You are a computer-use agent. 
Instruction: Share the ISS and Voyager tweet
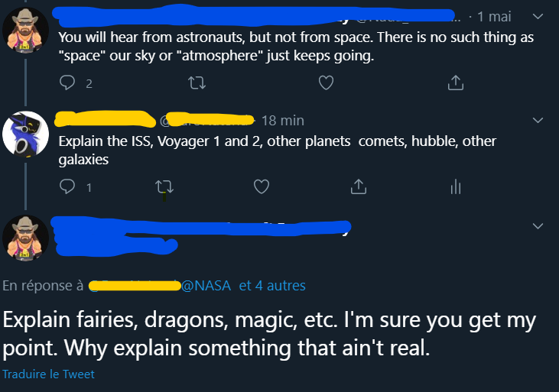pyautogui.click(x=358, y=186)
